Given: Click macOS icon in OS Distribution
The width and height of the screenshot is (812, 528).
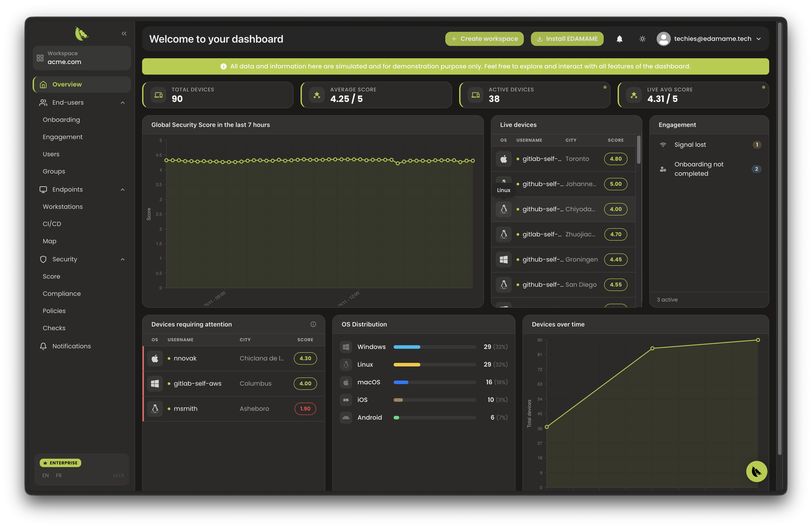Looking at the screenshot, I should point(346,383).
